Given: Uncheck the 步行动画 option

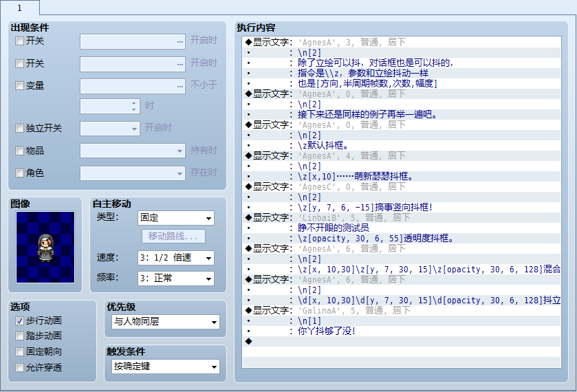Looking at the screenshot, I should tap(19, 321).
